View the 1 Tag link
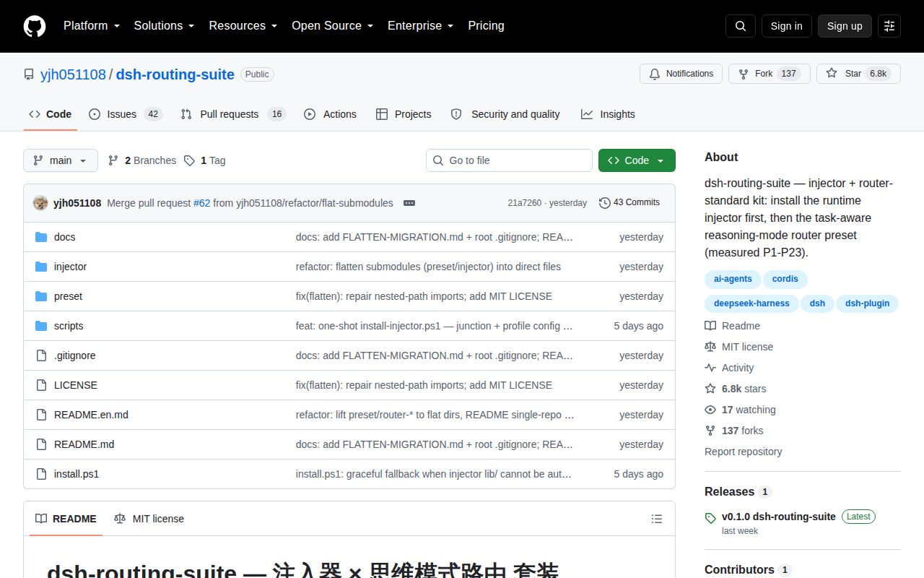 pos(205,160)
